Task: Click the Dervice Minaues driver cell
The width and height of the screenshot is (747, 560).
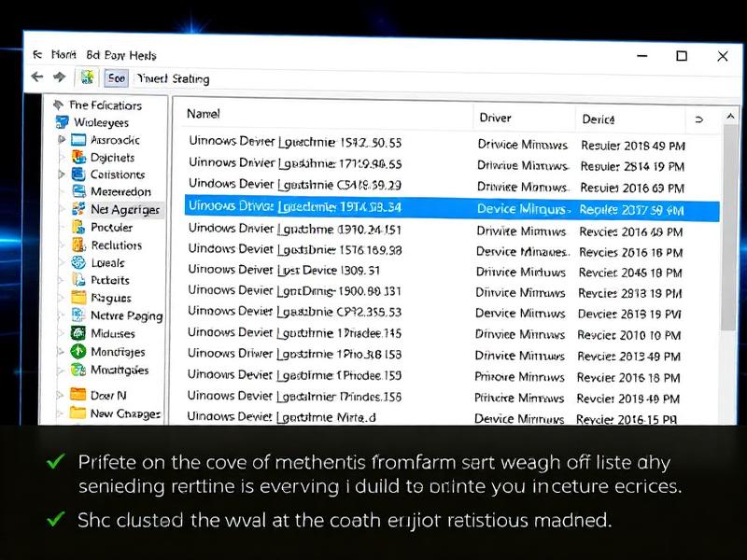Action: click(523, 251)
